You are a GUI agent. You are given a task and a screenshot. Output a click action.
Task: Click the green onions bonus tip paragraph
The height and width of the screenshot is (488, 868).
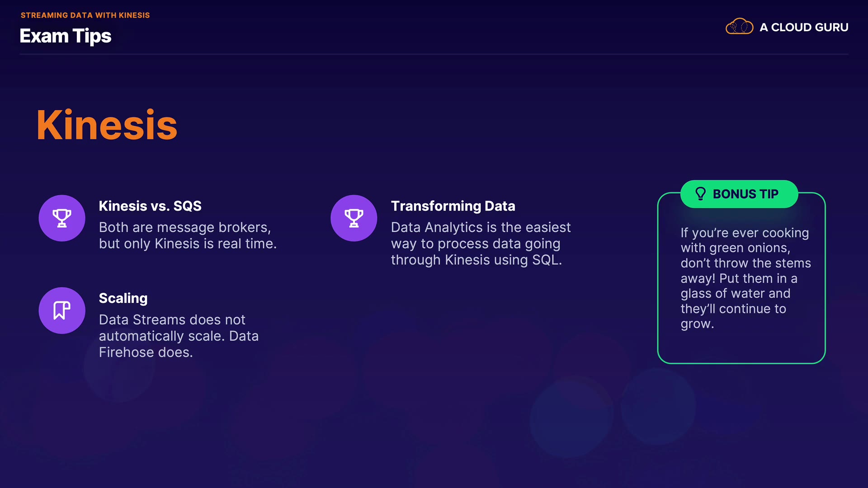(745, 278)
